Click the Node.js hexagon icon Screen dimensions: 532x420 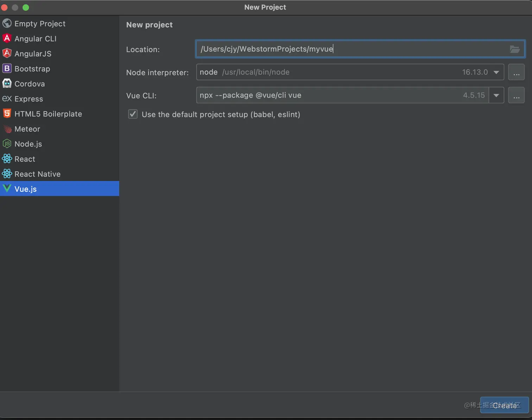pos(7,144)
